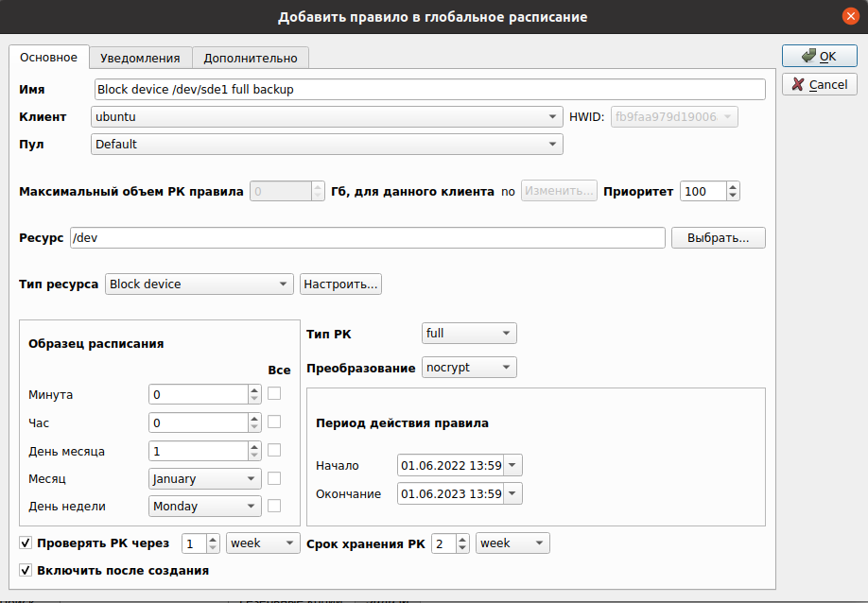868x603 pixels.
Task: Open the Начало date picker arrow
Action: tap(512, 465)
